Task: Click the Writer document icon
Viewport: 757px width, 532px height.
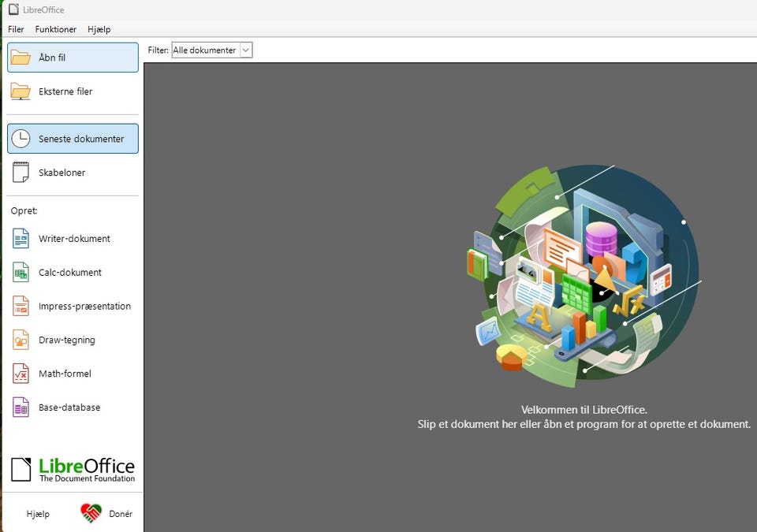Action: (21, 239)
